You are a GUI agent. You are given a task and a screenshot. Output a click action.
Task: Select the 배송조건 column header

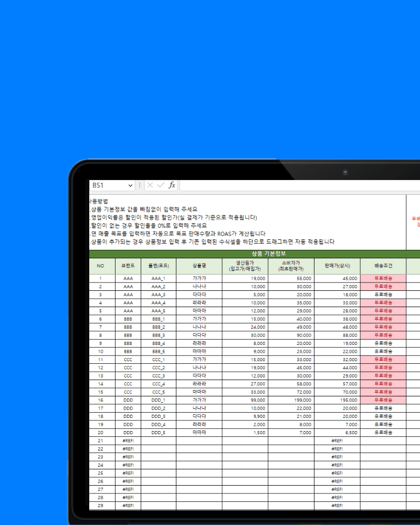tap(383, 266)
